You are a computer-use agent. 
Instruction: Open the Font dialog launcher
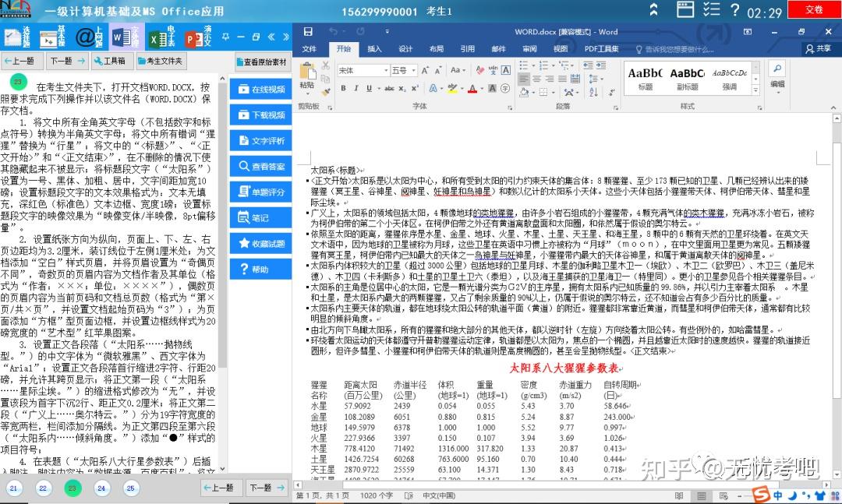[509, 107]
